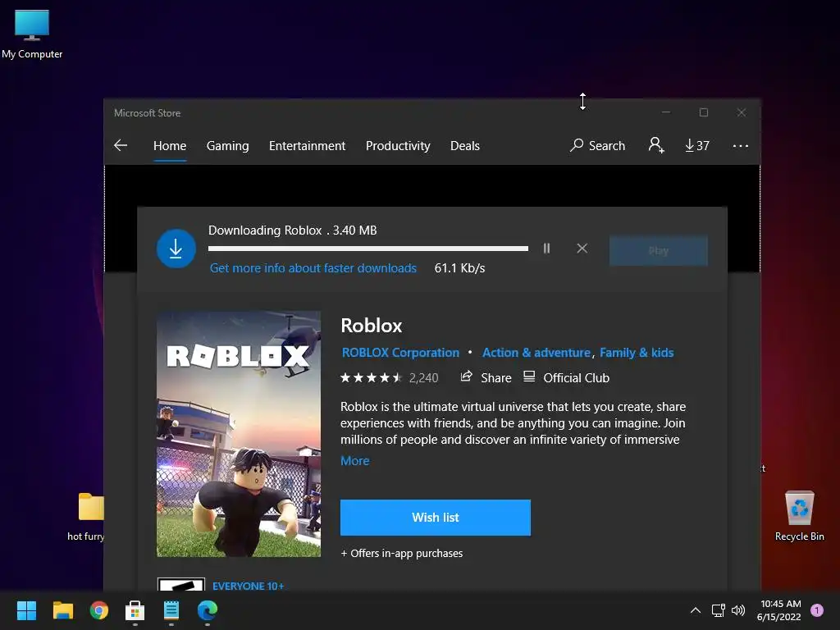Click the network tray icon
This screenshot has width=840, height=630.
pos(719,610)
